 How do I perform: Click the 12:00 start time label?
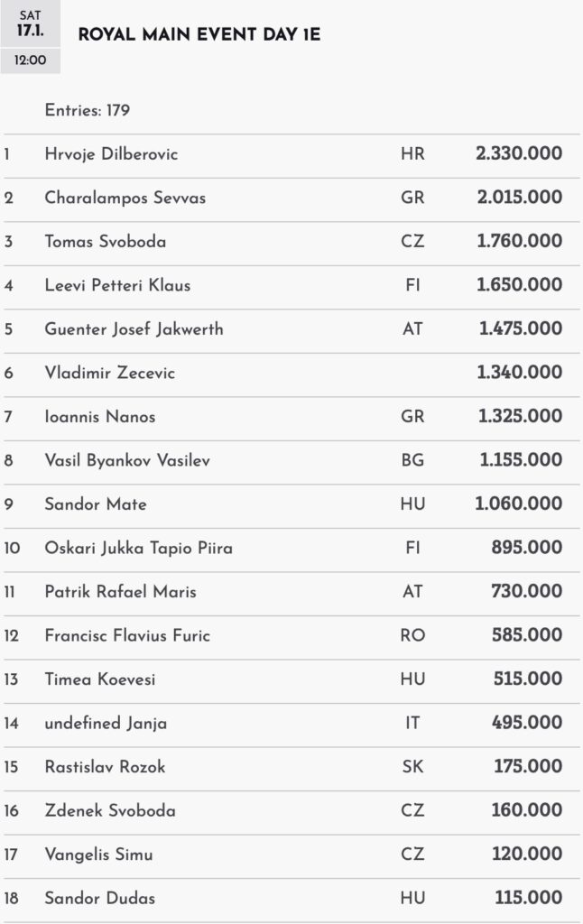tap(30, 60)
